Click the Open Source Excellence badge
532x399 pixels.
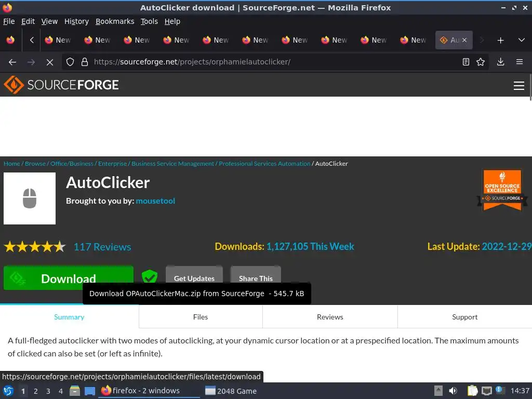(x=502, y=190)
